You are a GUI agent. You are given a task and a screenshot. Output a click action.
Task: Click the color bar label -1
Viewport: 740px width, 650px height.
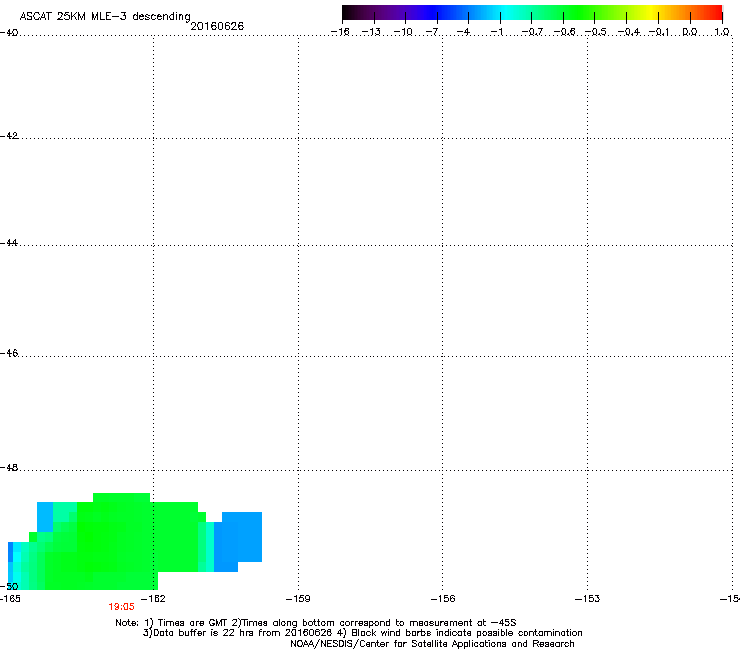(496, 32)
